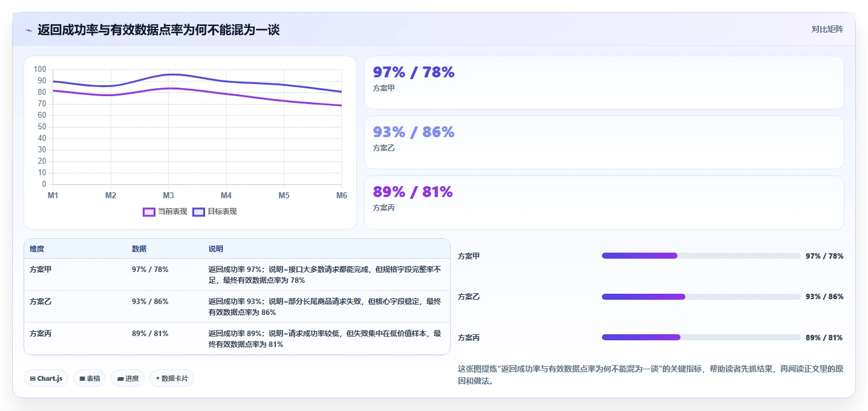Viewport: 868px width, 411px height.
Task: Click the description starting 返回成功率 93%
Action: [325, 307]
